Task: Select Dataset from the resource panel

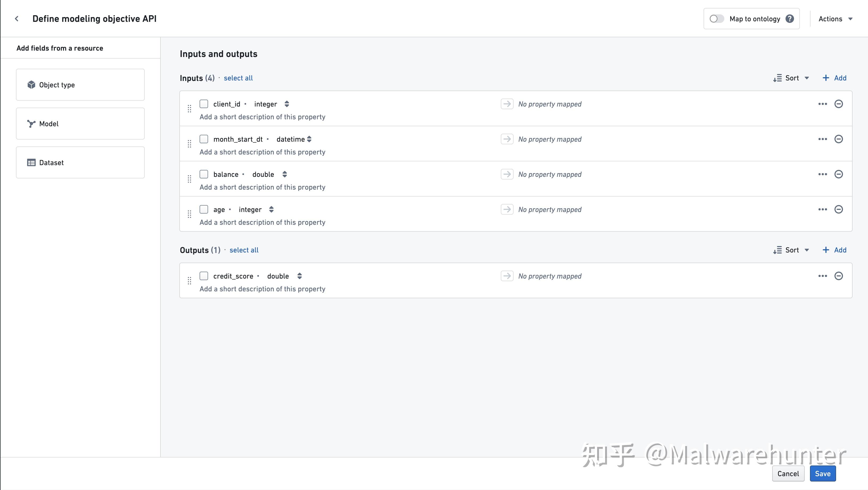Action: click(80, 162)
